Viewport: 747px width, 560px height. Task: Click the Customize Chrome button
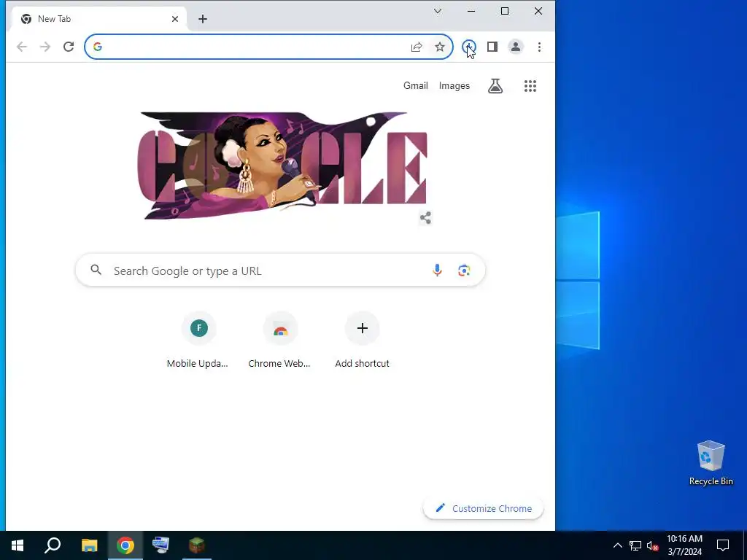(x=483, y=508)
